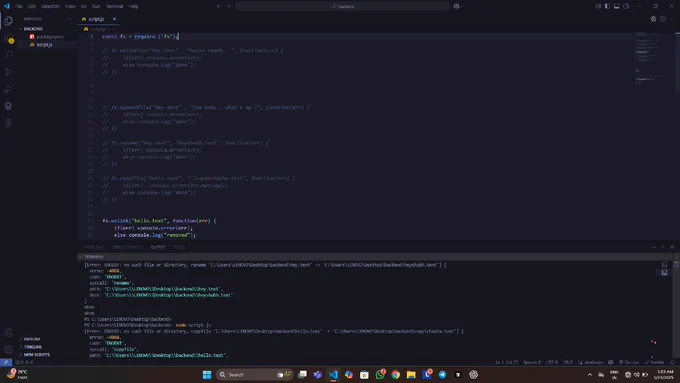This screenshot has height=383, width=680.
Task: Open Google Chrome from taskbar
Action: pyautogui.click(x=396, y=375)
